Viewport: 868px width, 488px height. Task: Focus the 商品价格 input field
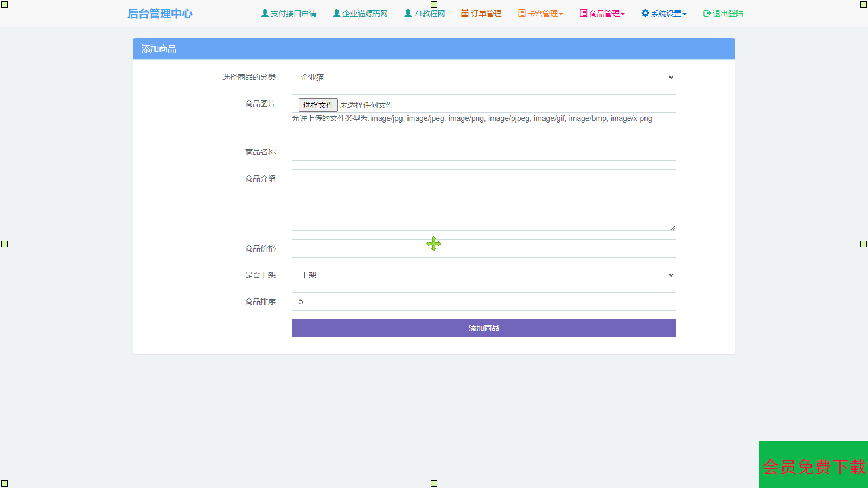pyautogui.click(x=483, y=248)
